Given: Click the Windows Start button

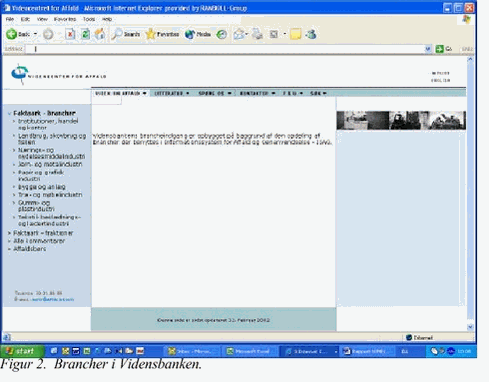Looking at the screenshot, I should click(22, 351).
